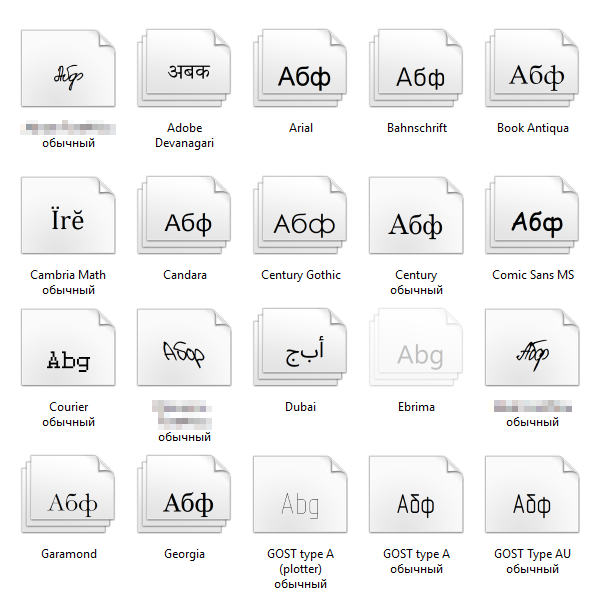Click the Book Antiqua font icon

(x=532, y=68)
